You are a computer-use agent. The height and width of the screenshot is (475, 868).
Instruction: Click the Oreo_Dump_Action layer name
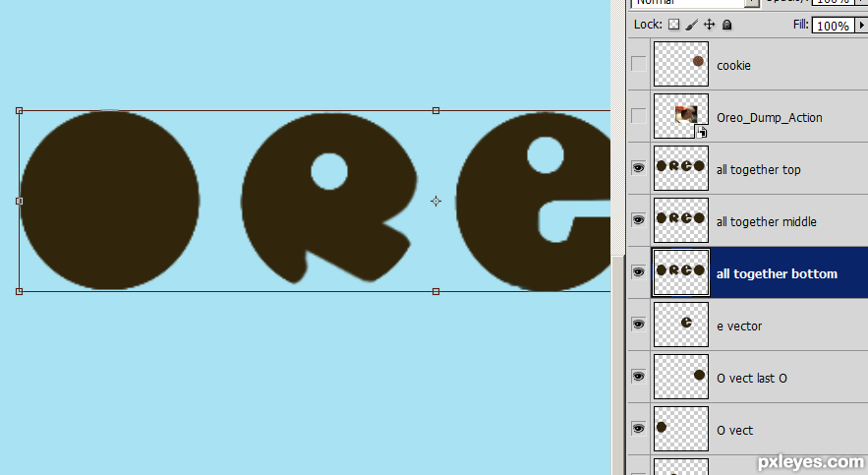[x=769, y=118]
